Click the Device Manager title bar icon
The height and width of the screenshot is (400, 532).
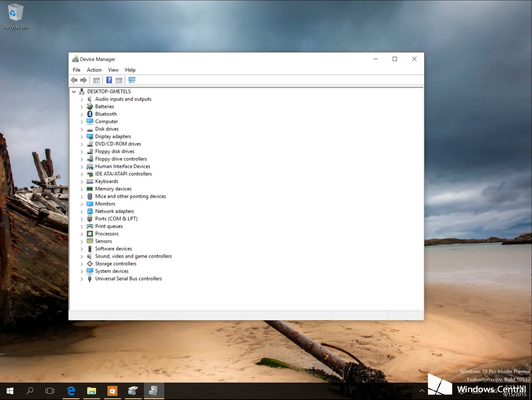[x=75, y=59]
